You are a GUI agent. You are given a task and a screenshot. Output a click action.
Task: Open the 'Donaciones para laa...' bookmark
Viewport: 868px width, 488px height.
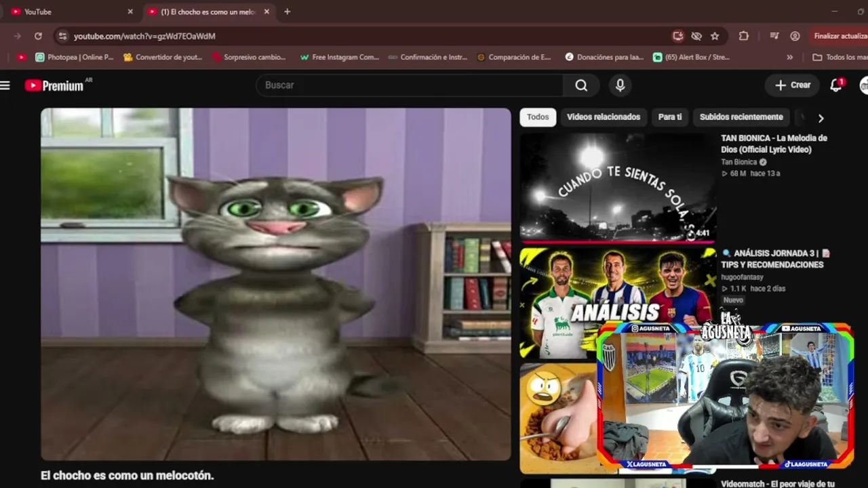tap(604, 57)
